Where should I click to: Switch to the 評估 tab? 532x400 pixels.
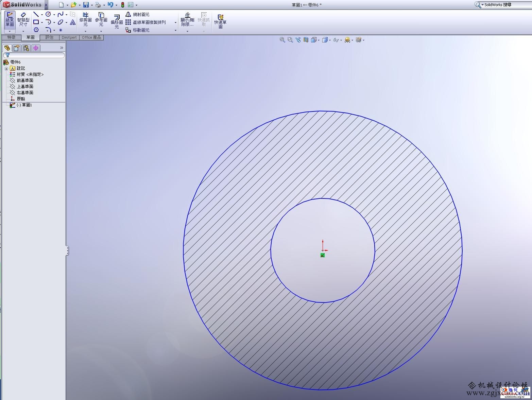pyautogui.click(x=49, y=37)
